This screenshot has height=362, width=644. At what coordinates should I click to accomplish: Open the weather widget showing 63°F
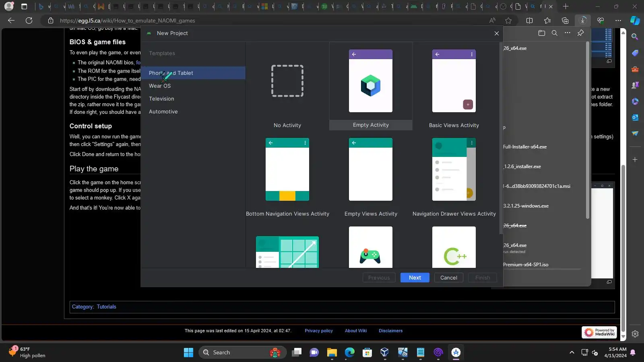coord(27,352)
